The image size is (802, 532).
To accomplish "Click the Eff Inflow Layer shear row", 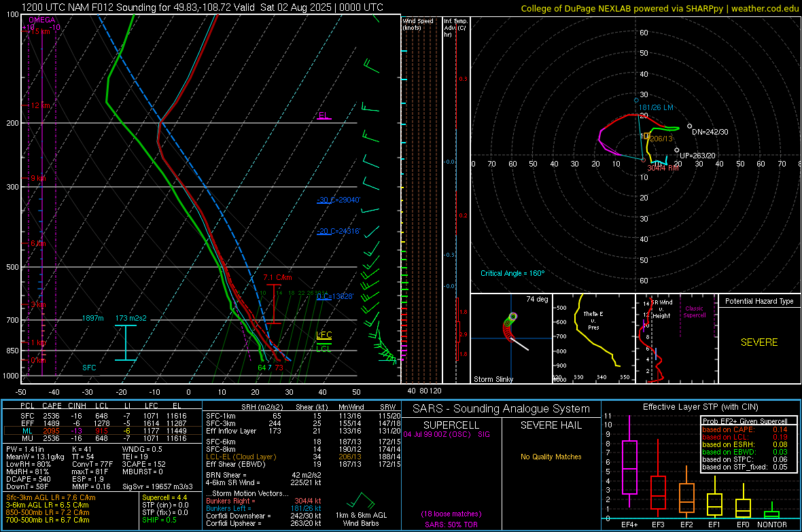I will (303, 431).
